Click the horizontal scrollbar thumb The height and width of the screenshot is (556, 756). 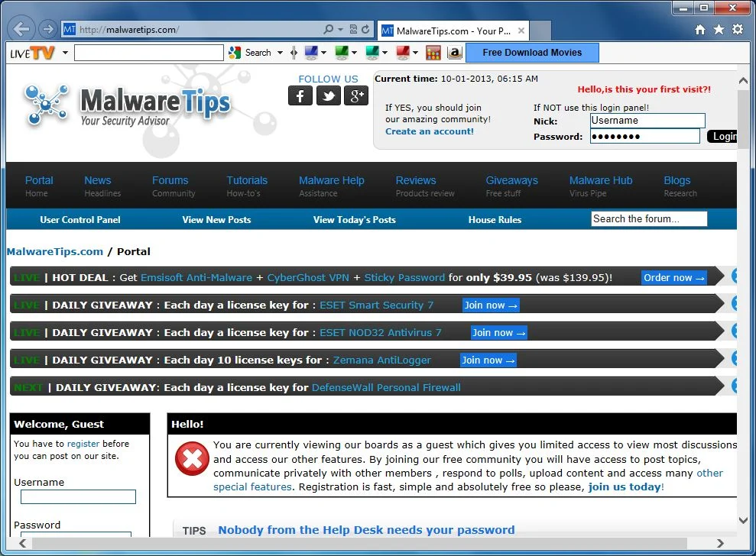[x=359, y=543]
